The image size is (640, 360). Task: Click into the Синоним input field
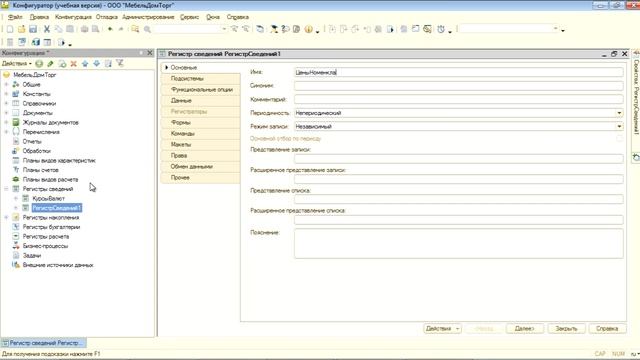(458, 86)
